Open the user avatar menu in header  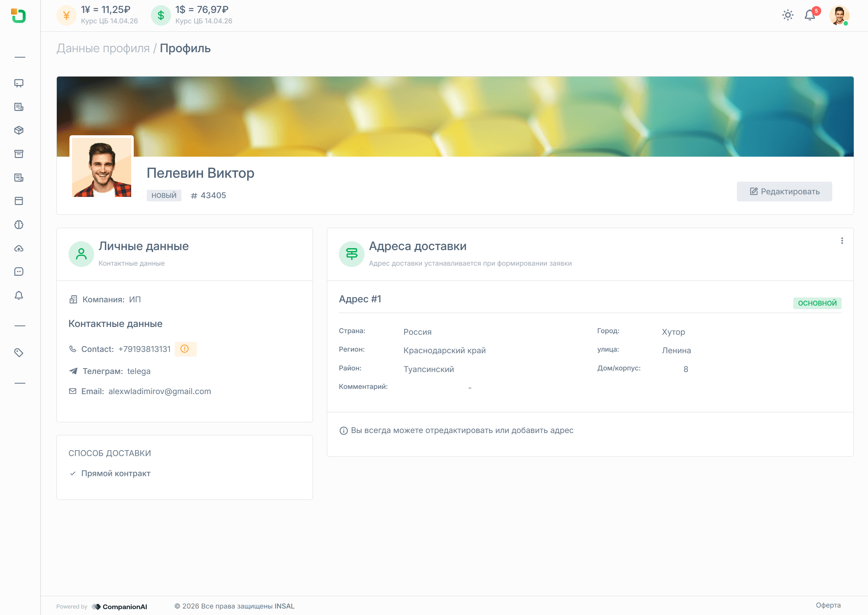pyautogui.click(x=839, y=16)
